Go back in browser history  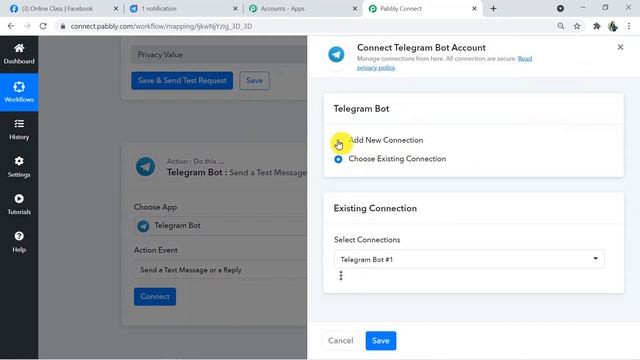pos(11,26)
